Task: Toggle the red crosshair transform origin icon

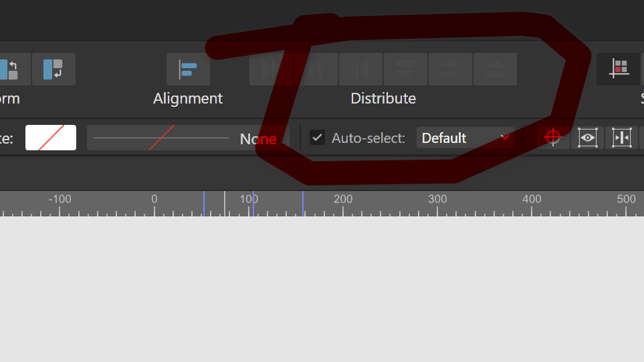Action: [x=553, y=138]
